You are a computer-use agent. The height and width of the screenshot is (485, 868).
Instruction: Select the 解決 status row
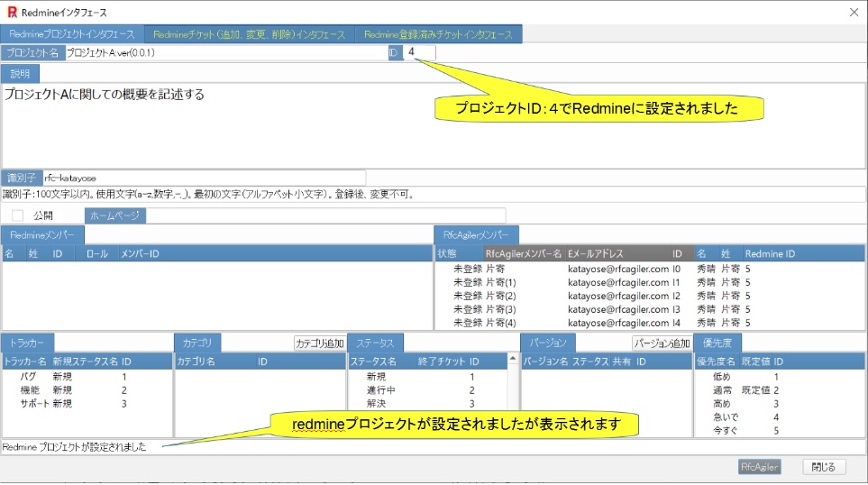(x=428, y=404)
